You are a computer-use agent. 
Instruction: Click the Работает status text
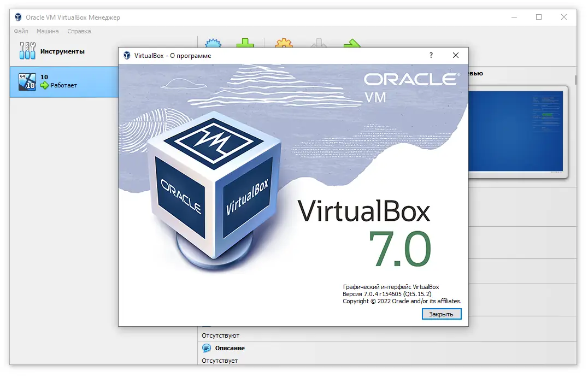click(64, 85)
